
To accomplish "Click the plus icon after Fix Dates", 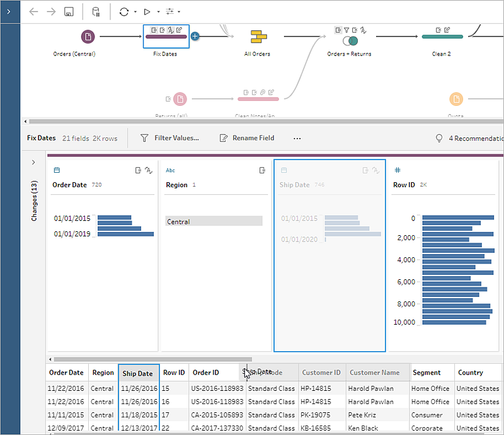I will [195, 37].
